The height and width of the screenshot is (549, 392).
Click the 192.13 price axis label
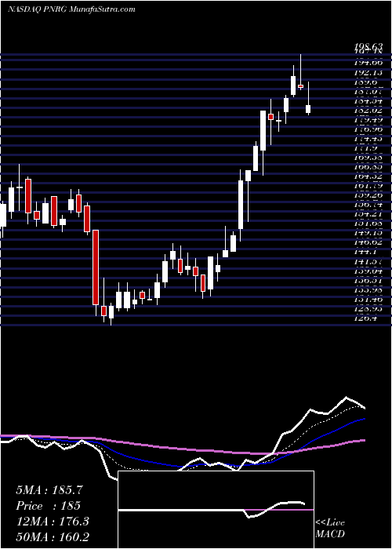tap(367, 73)
